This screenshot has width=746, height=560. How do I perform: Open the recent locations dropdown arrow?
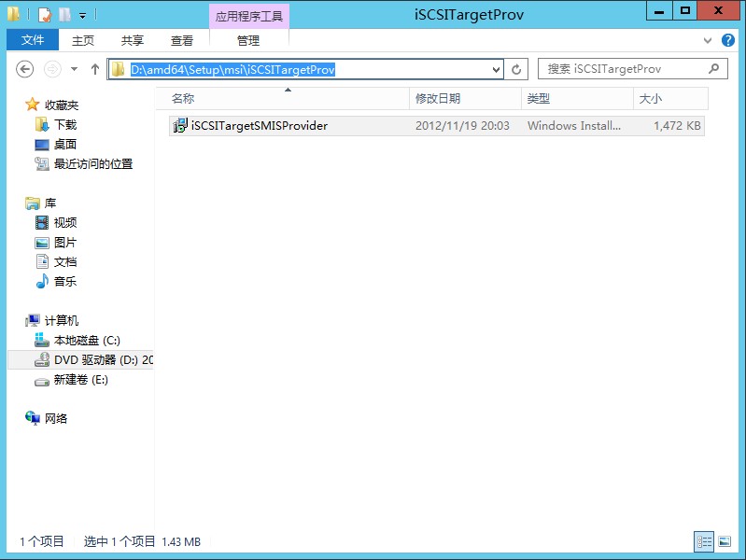click(x=74, y=69)
